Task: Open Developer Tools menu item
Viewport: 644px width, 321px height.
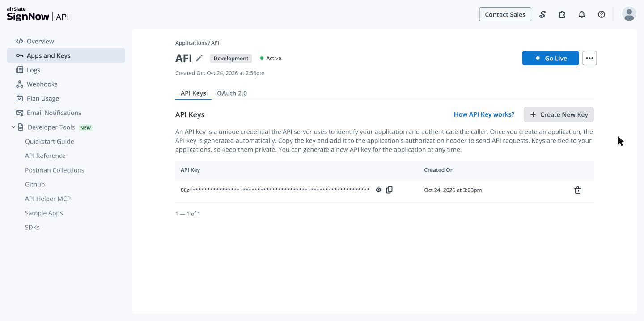Action: pyautogui.click(x=51, y=127)
